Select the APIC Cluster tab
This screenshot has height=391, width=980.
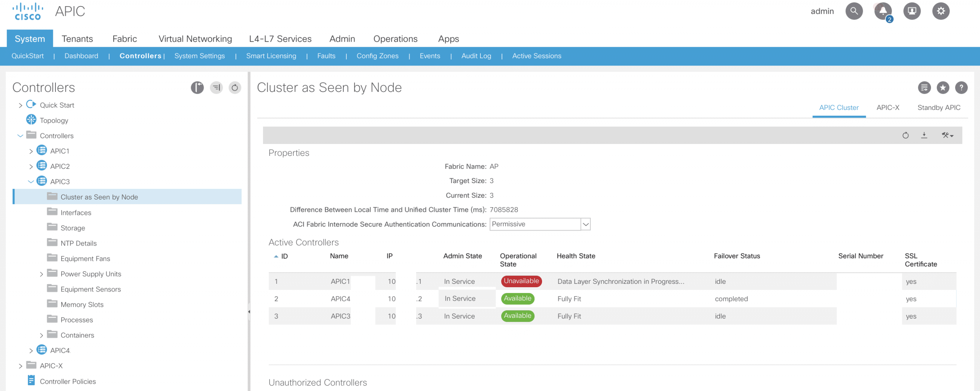[839, 108]
